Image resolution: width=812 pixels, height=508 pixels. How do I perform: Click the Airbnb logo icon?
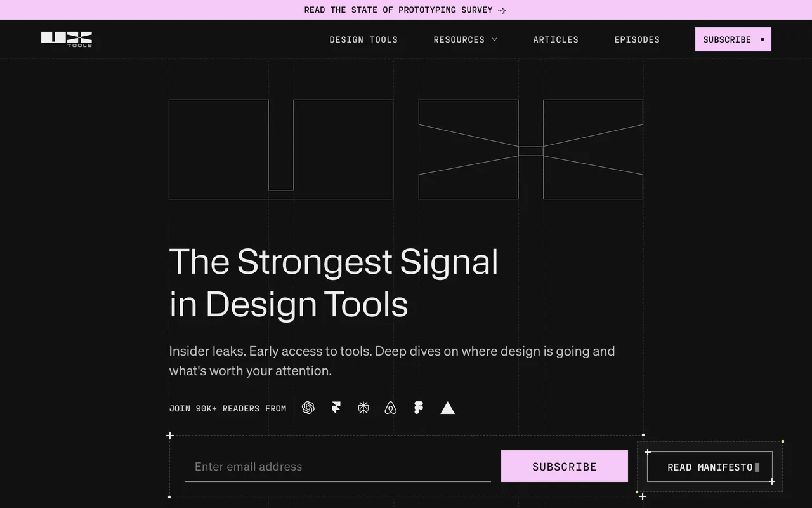click(x=391, y=408)
